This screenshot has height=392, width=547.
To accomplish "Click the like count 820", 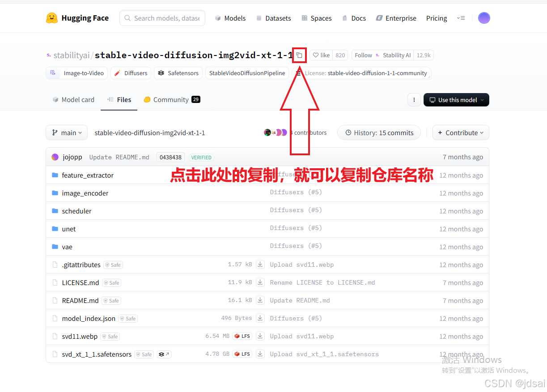I will point(340,55).
